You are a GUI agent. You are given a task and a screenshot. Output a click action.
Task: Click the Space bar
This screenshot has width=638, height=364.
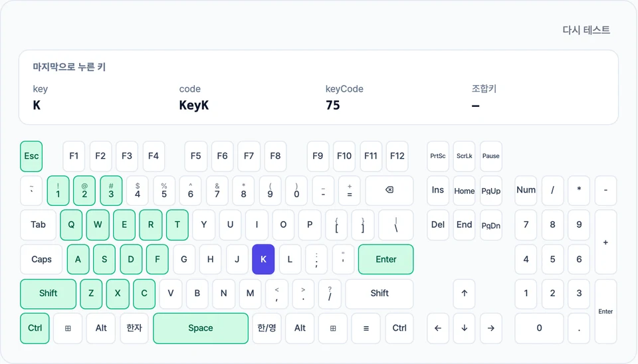point(201,328)
